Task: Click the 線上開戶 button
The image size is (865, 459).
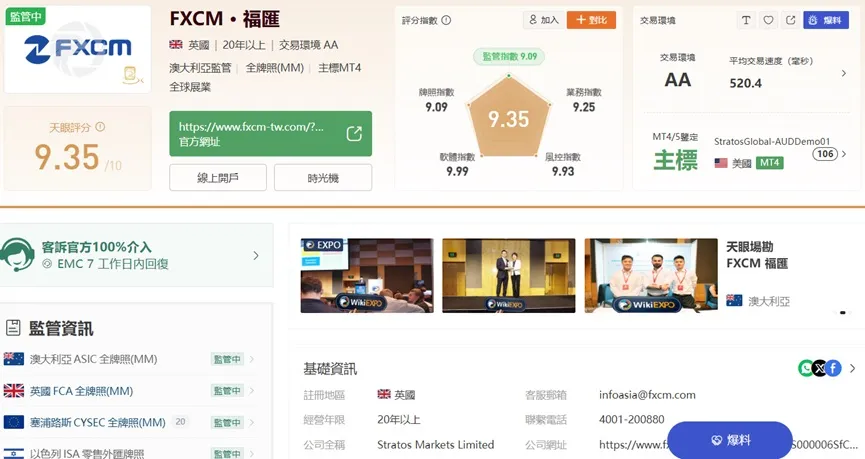Action: [x=218, y=178]
